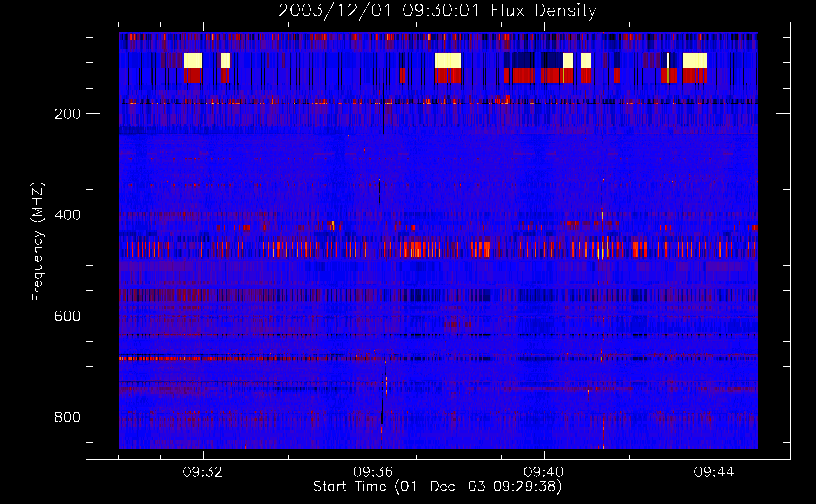This screenshot has height=504, width=816.
Task: Click the 09:44 time tick label
Action: (714, 472)
